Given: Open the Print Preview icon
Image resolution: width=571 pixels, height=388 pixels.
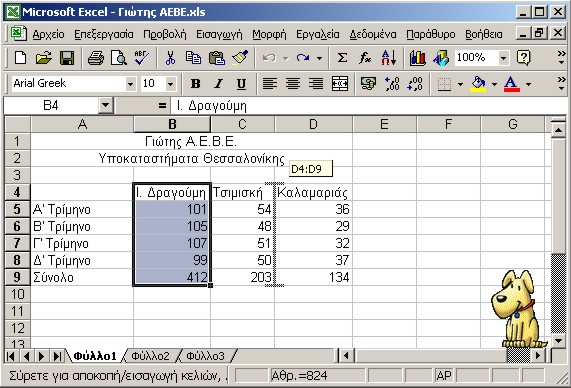Looking at the screenshot, I should (119, 58).
